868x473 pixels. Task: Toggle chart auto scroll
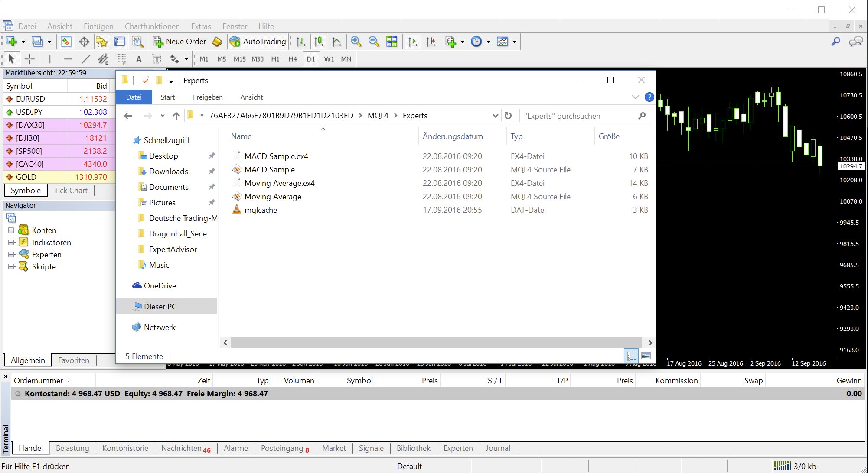pos(413,42)
